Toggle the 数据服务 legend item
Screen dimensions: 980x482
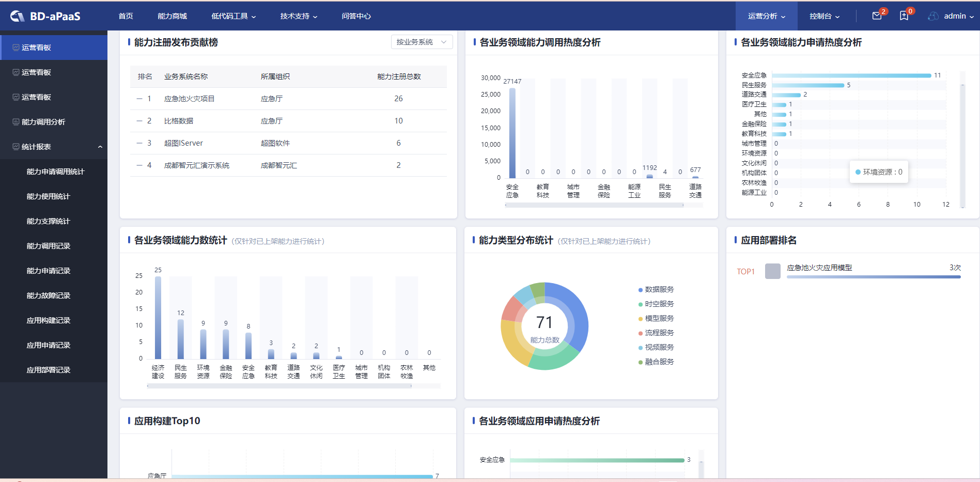tap(656, 289)
